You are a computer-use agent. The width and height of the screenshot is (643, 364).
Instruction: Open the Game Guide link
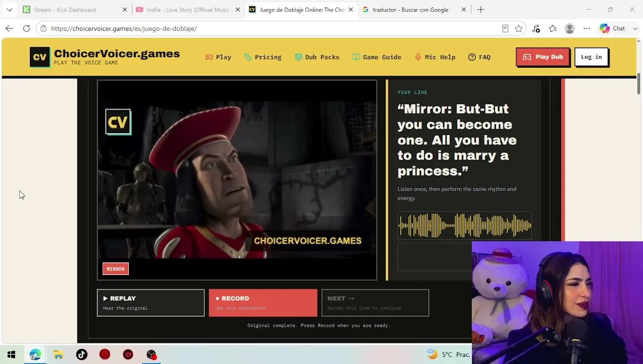click(x=377, y=57)
